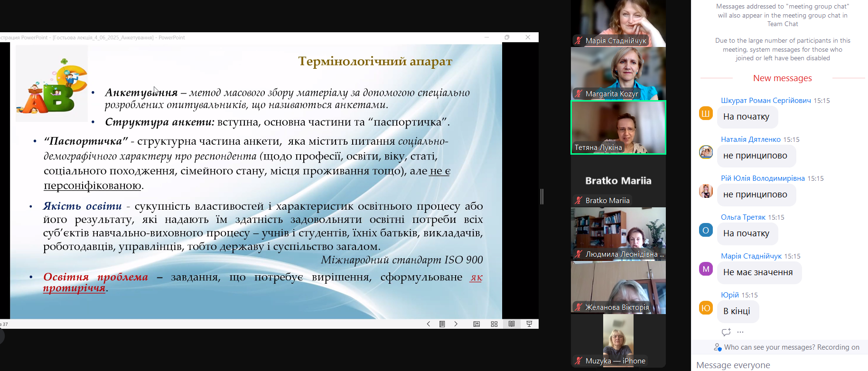Switch to Slide Sorter view
Screen dimensions: 868x371
[494, 324]
